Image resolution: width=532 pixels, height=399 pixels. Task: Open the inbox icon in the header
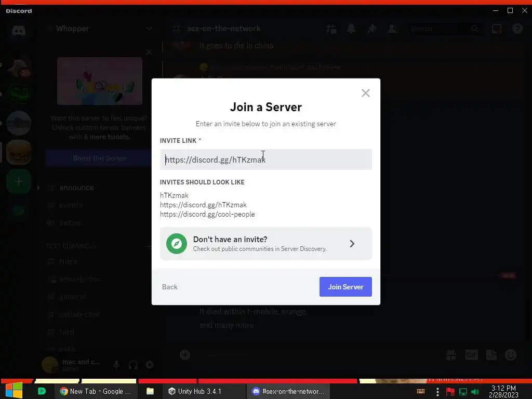(497, 29)
